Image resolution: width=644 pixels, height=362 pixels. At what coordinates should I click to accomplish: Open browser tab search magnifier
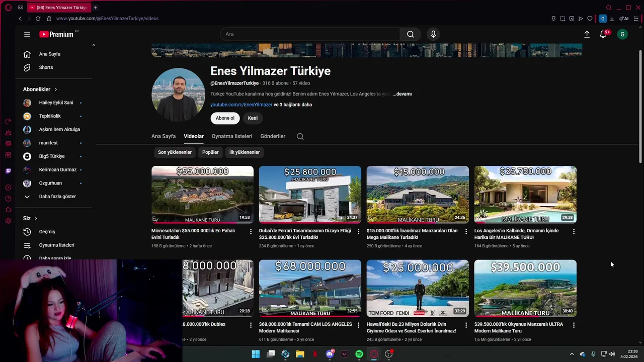click(609, 8)
